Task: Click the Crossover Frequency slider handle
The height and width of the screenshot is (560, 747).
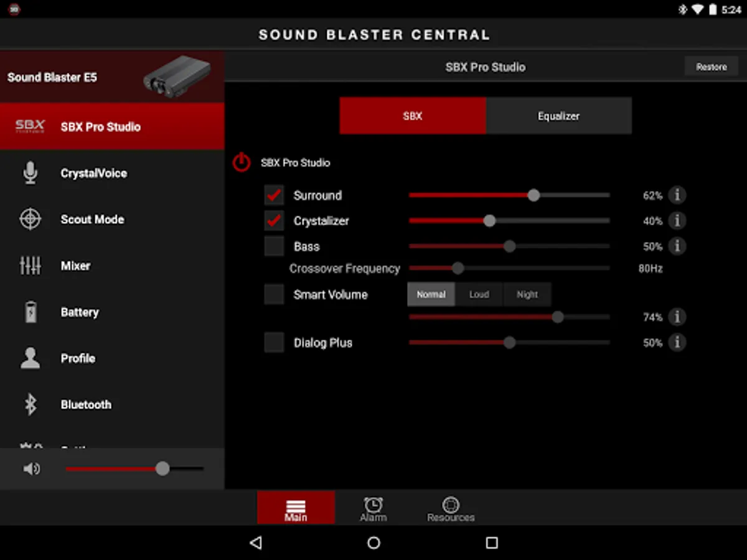Action: pyautogui.click(x=458, y=268)
